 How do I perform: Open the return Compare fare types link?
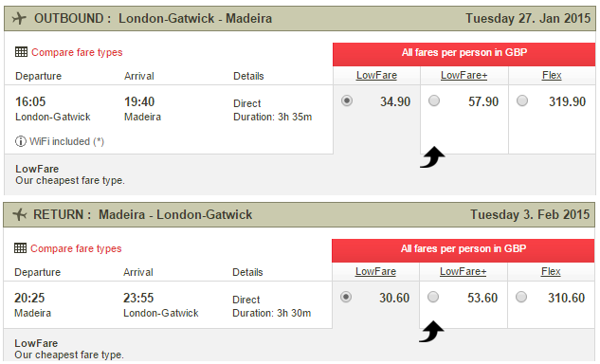coord(76,248)
